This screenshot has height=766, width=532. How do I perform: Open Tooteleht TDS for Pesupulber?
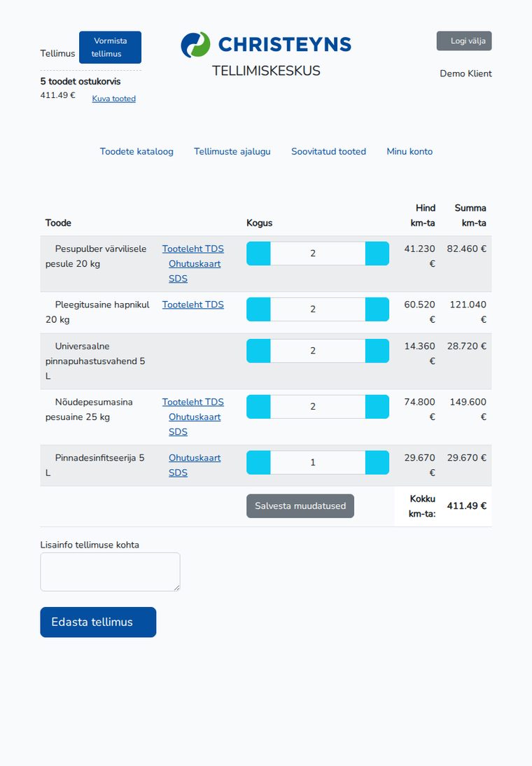coord(193,249)
